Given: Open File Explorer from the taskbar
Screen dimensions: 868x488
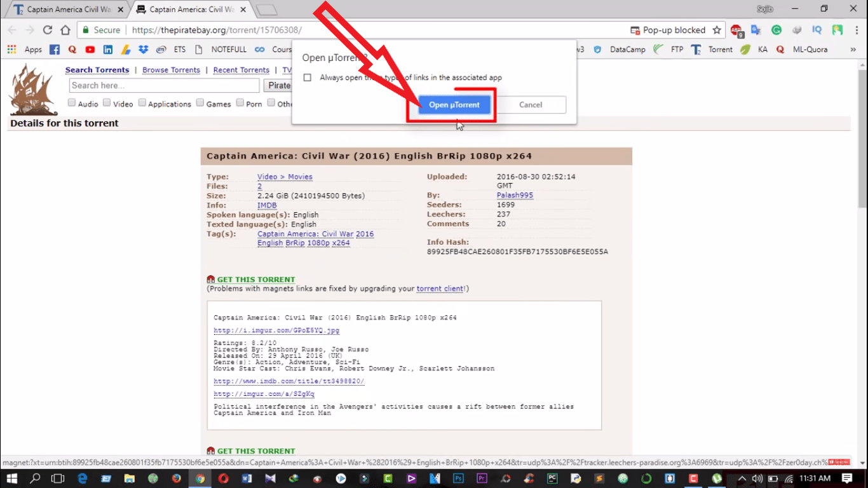Looking at the screenshot, I should tap(130, 478).
